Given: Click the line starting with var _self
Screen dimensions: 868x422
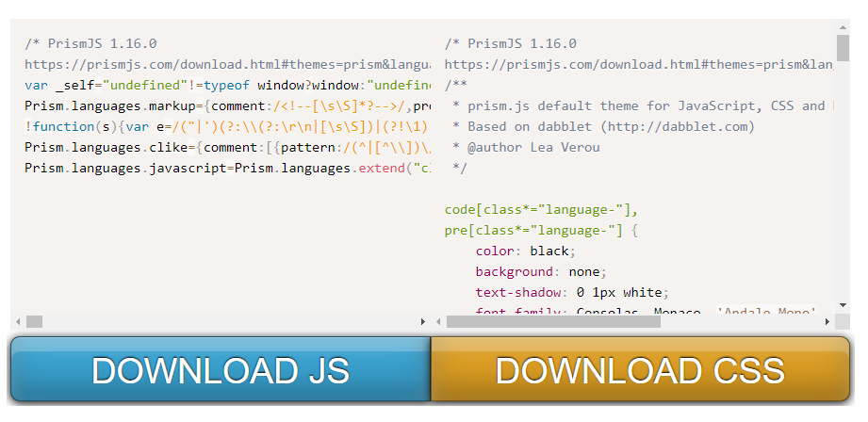Looking at the screenshot, I should tap(227, 85).
